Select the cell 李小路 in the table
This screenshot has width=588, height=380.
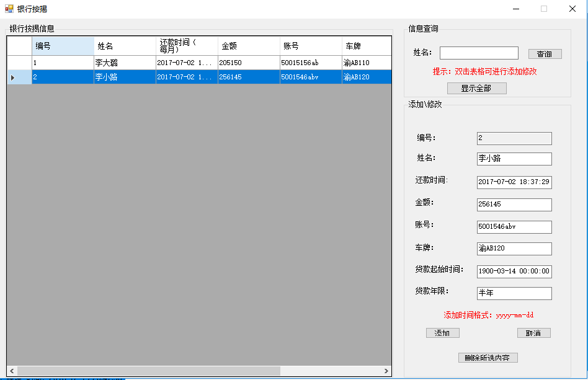[125, 77]
